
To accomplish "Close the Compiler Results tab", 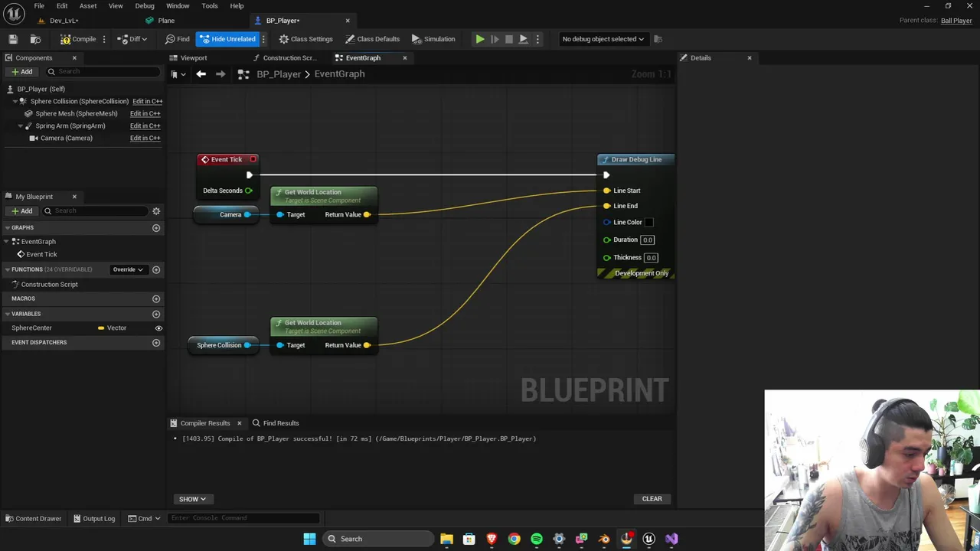I will (239, 423).
